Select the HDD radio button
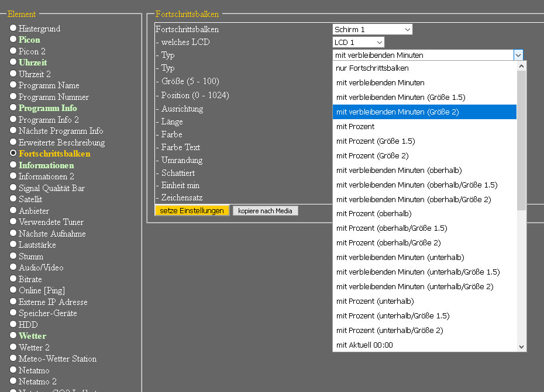Viewport: 544px width, 392px height. (x=13, y=324)
